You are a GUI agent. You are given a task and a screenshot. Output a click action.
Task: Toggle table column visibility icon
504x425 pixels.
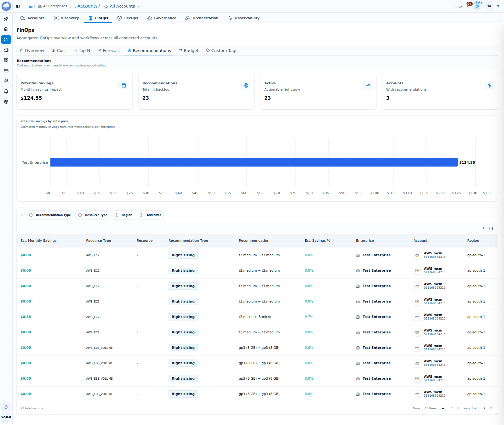[491, 229]
